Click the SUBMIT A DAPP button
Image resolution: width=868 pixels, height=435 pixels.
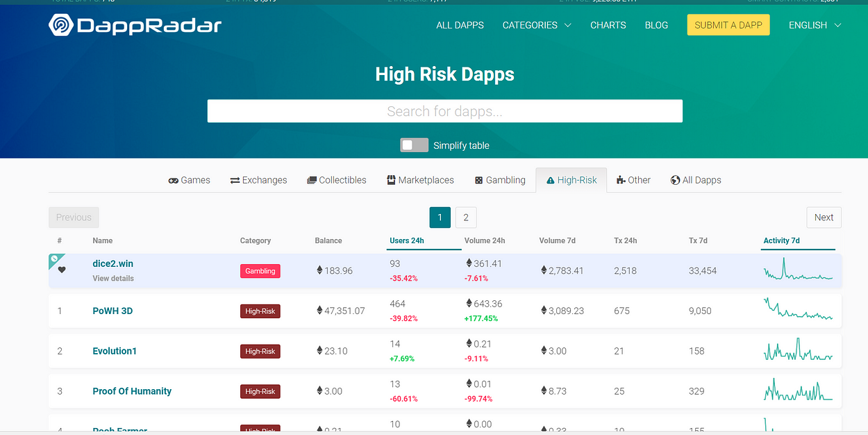[728, 25]
